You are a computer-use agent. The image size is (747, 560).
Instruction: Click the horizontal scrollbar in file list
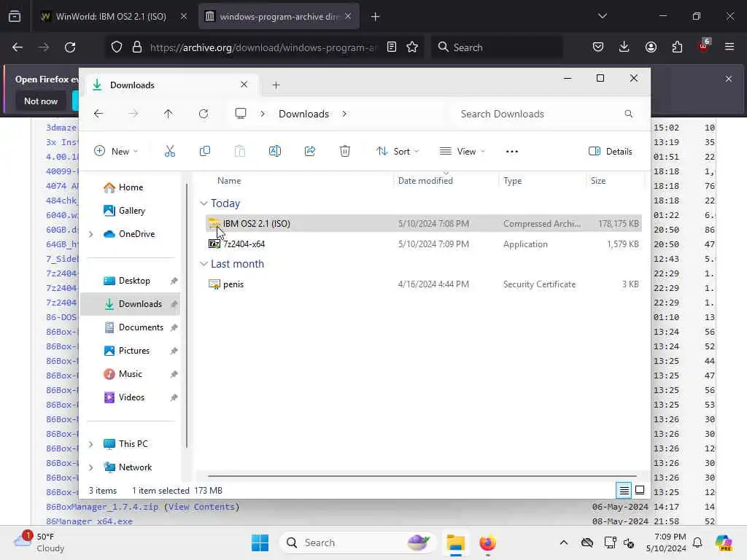422,475
